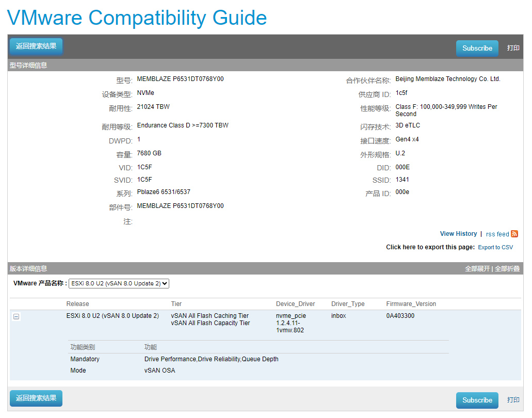Click the 版本详细信息 section header
The image size is (532, 418).
[28, 269]
